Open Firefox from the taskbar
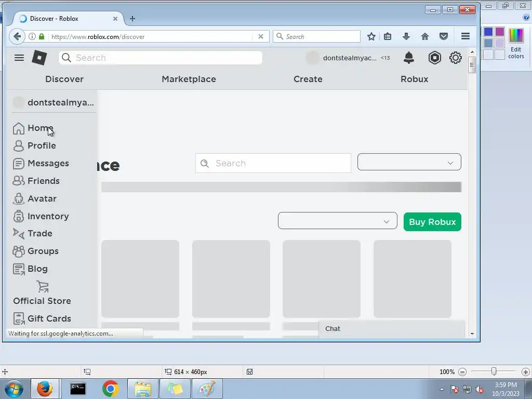Viewport: 532px width, 399px height. [x=45, y=389]
